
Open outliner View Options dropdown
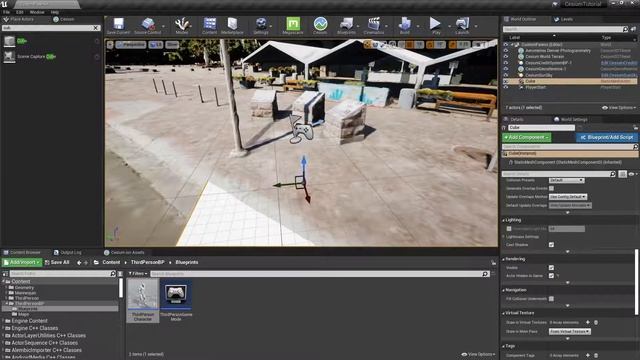tap(619, 108)
